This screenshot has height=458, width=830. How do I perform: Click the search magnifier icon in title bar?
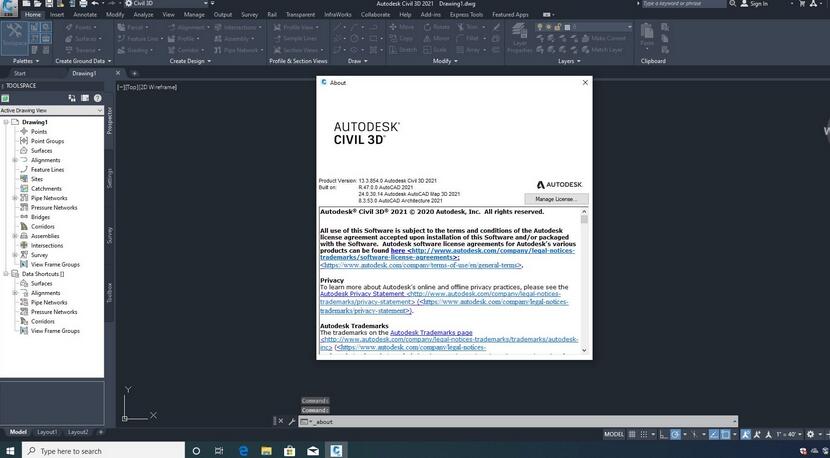coord(733,4)
